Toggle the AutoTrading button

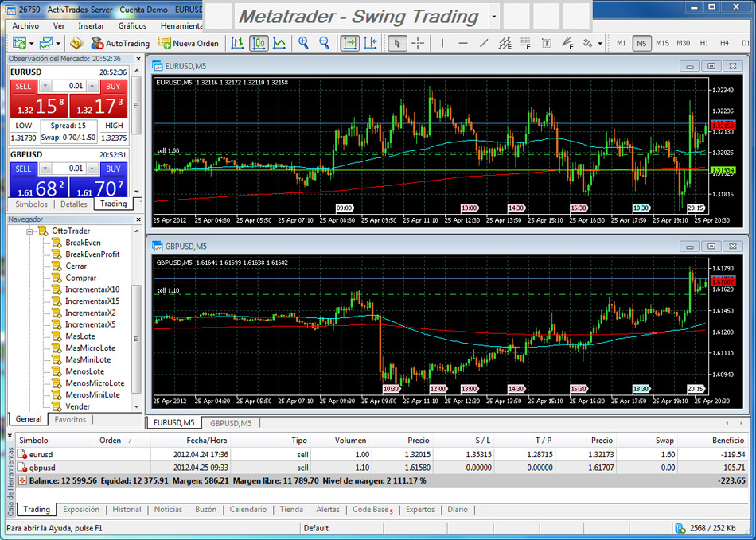click(119, 43)
